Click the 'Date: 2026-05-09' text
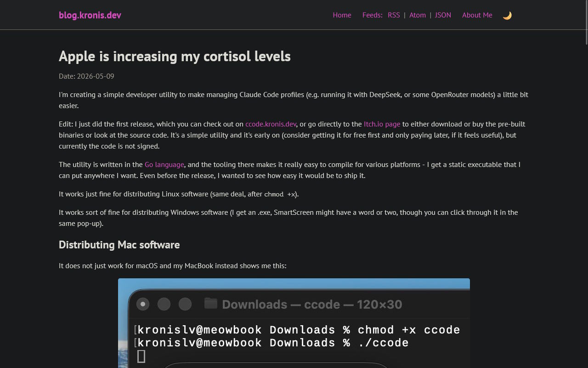Image resolution: width=588 pixels, height=368 pixels. coord(86,76)
